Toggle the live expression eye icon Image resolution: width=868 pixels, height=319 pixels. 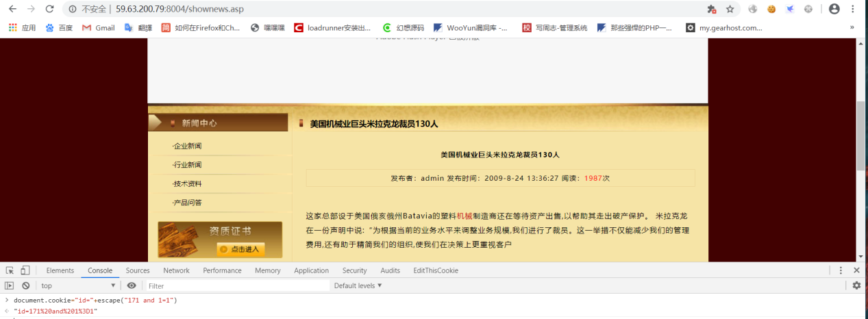point(132,285)
